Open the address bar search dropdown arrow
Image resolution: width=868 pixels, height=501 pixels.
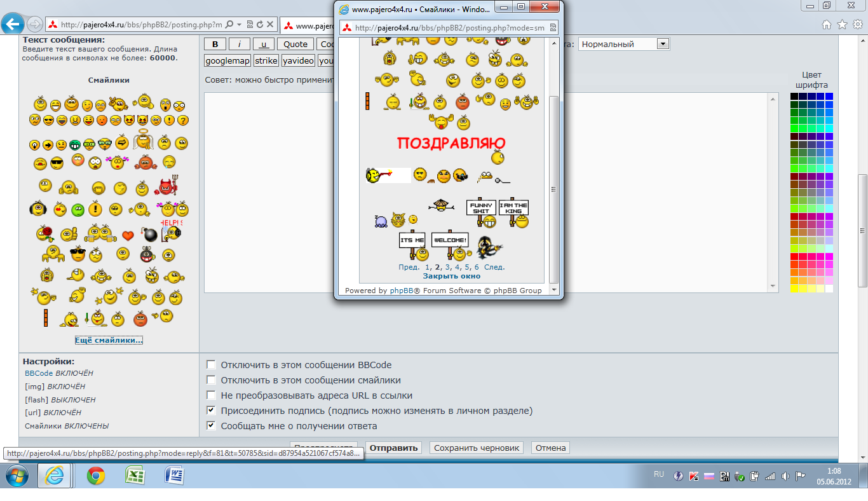239,25
